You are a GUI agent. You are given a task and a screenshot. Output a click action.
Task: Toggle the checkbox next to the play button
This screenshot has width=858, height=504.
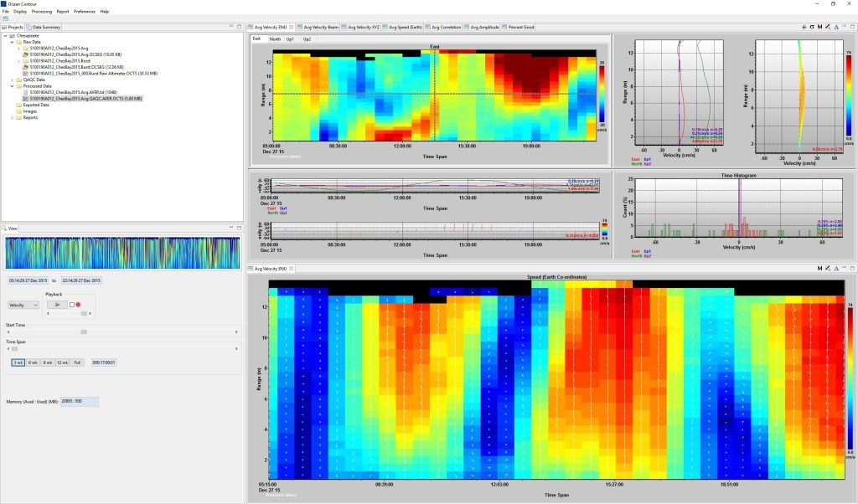coord(71,305)
